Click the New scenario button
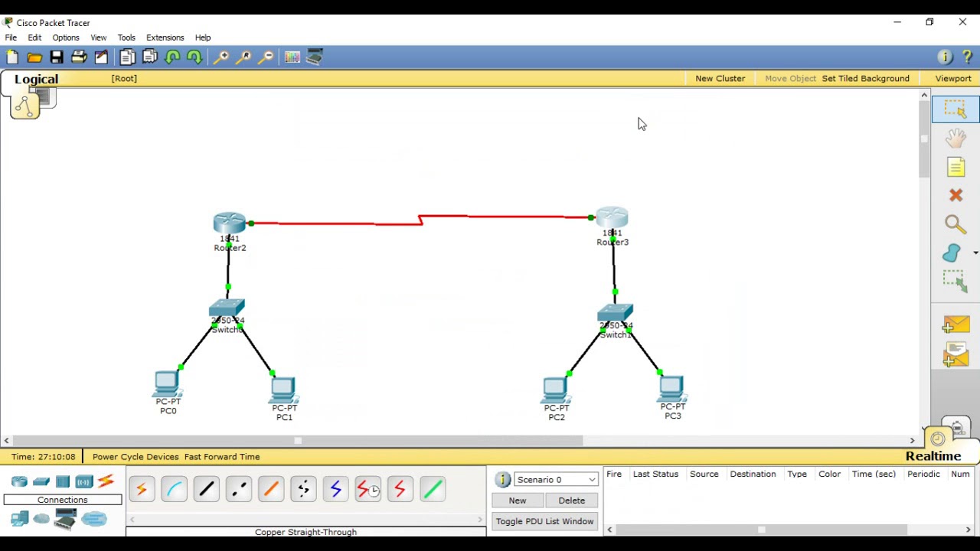The height and width of the screenshot is (551, 980). point(518,500)
